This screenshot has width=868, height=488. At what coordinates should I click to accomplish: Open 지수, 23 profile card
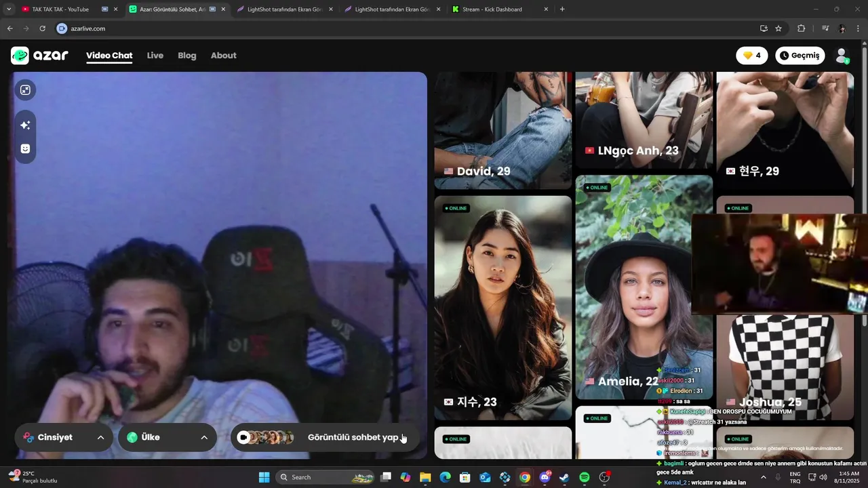pyautogui.click(x=503, y=308)
